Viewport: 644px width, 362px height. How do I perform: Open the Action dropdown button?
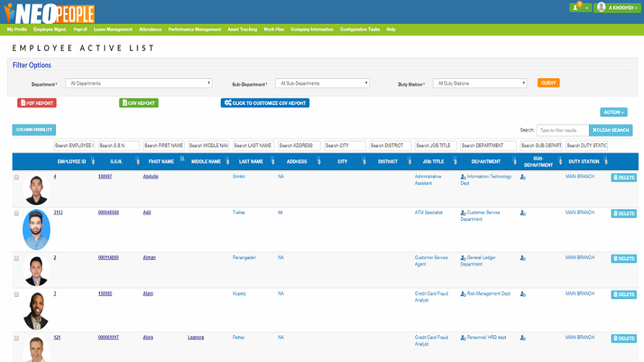613,112
